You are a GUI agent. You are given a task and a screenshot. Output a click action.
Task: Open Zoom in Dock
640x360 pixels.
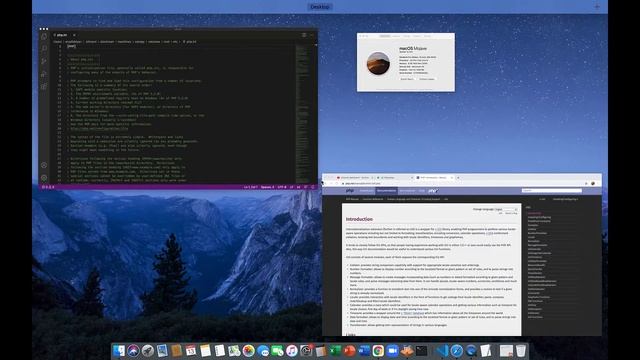(x=392, y=351)
